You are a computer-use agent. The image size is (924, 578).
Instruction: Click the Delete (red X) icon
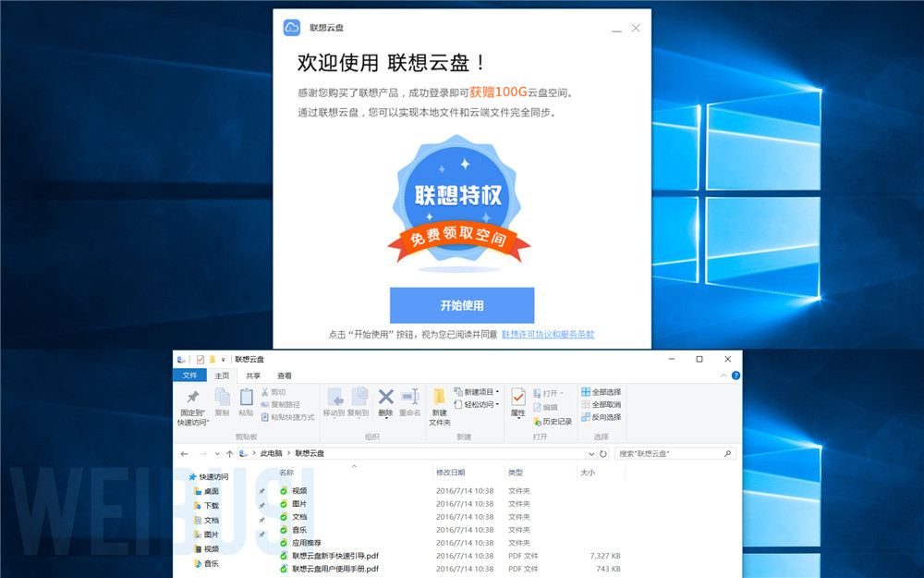[385, 398]
